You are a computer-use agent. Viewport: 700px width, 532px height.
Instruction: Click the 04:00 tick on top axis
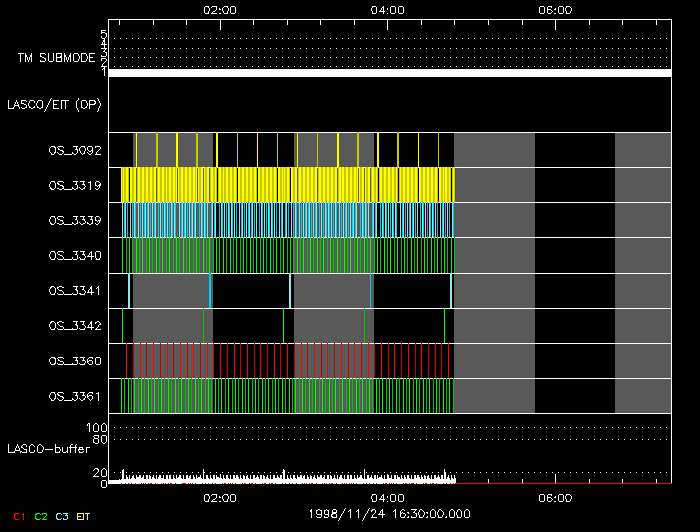pos(387,10)
